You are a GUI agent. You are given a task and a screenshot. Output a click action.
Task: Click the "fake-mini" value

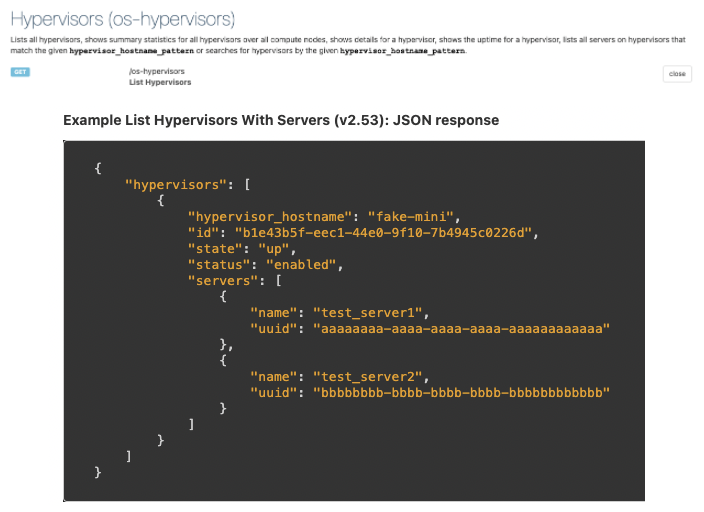[410, 216]
